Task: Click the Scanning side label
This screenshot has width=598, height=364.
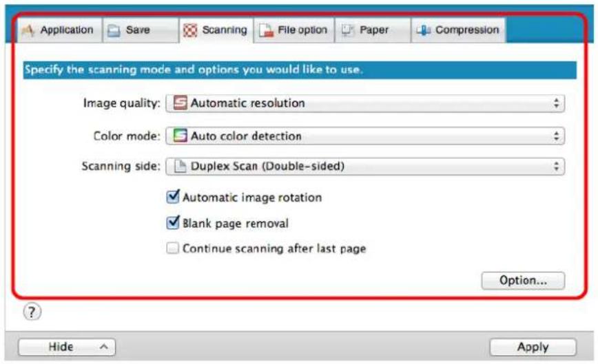Action: 121,167
